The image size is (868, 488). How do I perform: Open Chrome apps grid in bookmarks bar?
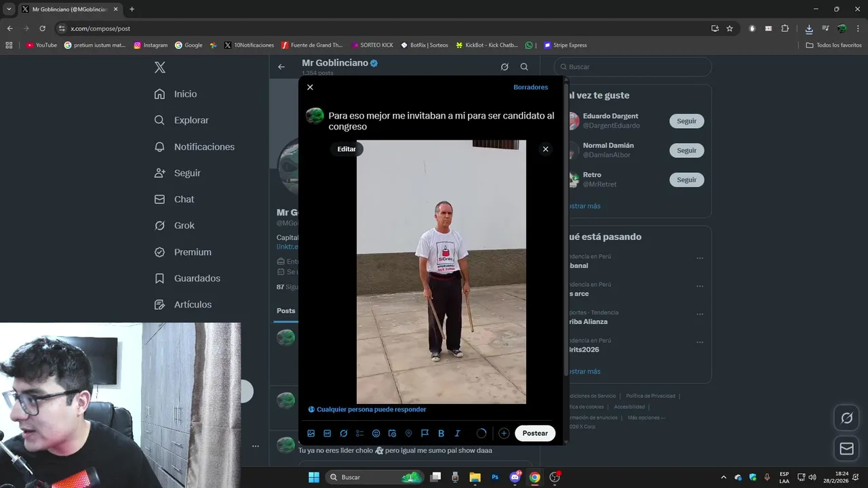point(9,45)
